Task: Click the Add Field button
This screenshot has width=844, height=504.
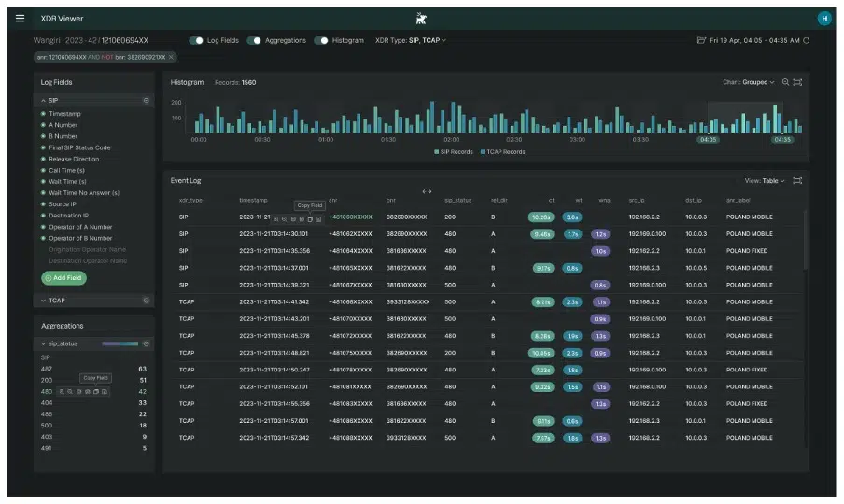Action: (x=64, y=278)
